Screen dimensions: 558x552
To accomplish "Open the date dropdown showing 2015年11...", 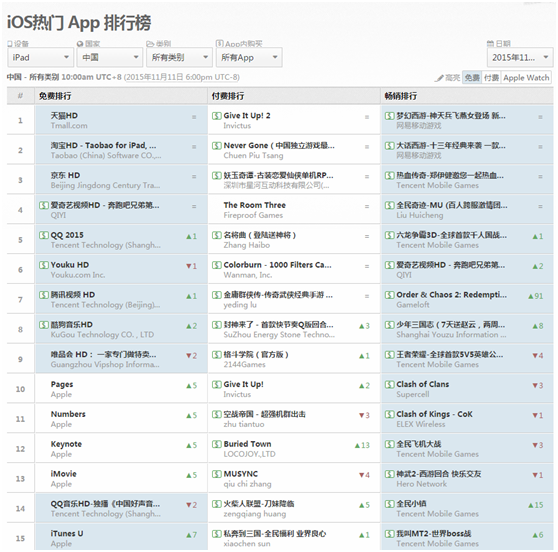I will point(520,57).
